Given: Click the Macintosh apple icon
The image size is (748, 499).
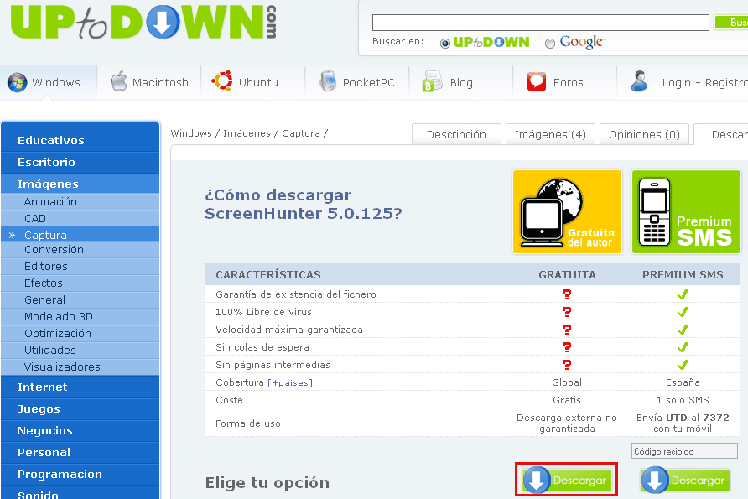Looking at the screenshot, I should click(x=119, y=81).
